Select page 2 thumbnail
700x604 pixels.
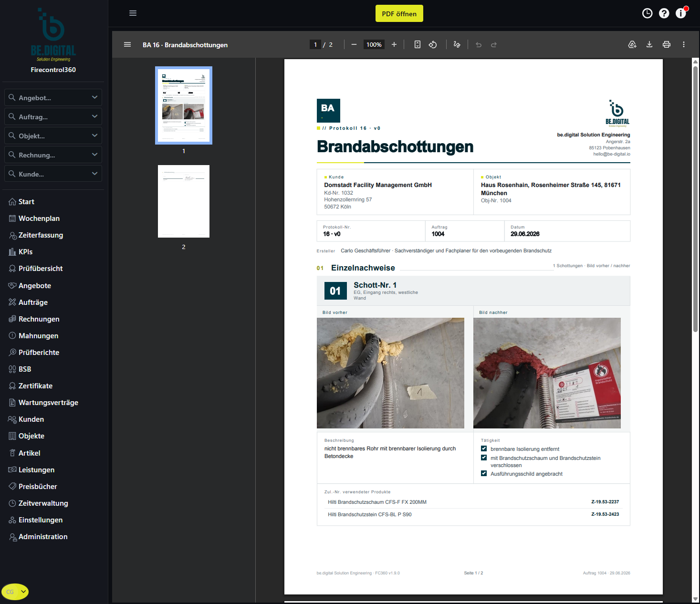coord(184,201)
